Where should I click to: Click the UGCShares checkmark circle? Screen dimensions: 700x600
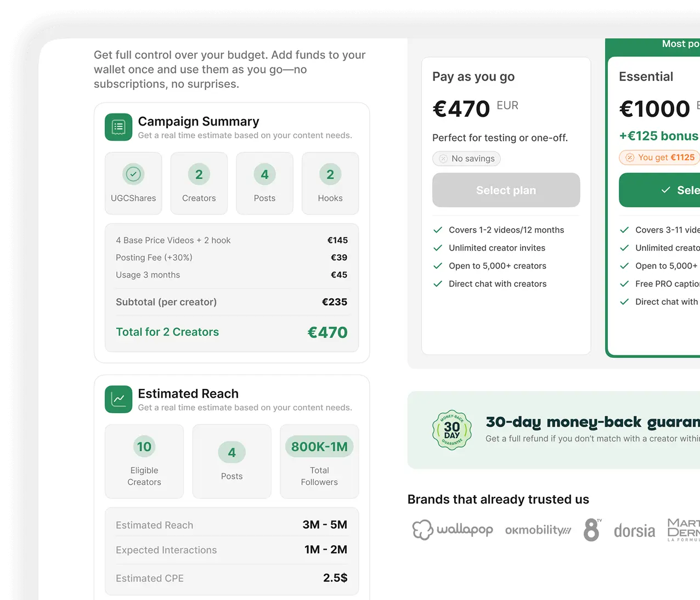(x=133, y=174)
